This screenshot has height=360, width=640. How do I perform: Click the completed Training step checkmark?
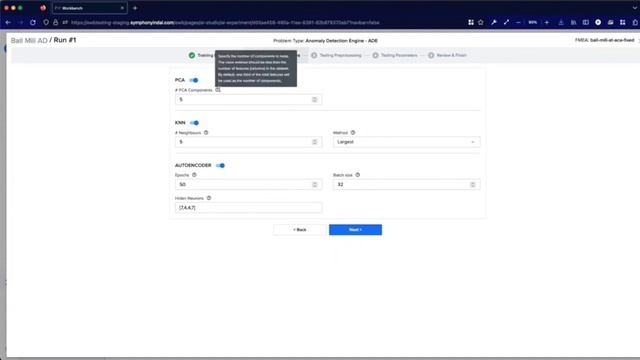(192, 55)
